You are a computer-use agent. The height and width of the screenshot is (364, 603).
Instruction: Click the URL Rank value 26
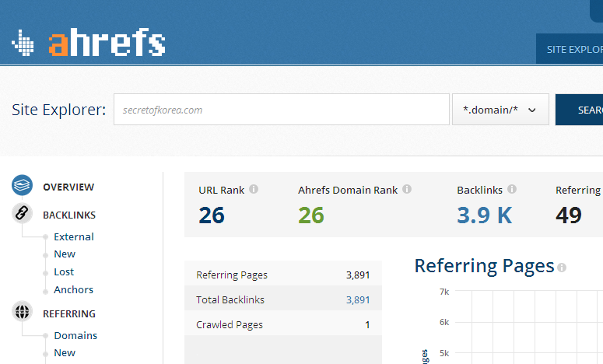[x=212, y=215]
